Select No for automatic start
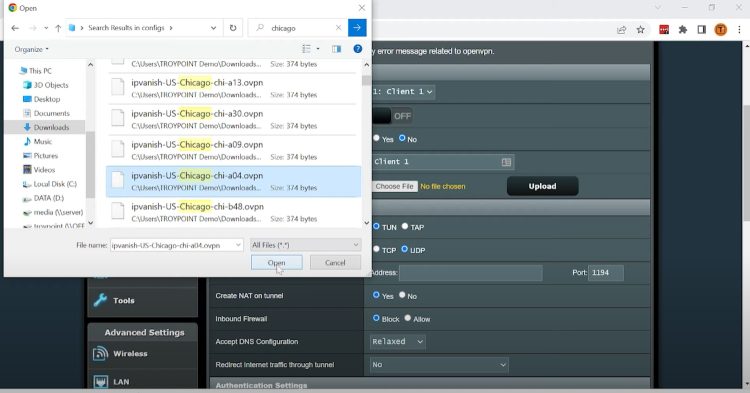Screen dimensions: 750x393 pos(402,138)
